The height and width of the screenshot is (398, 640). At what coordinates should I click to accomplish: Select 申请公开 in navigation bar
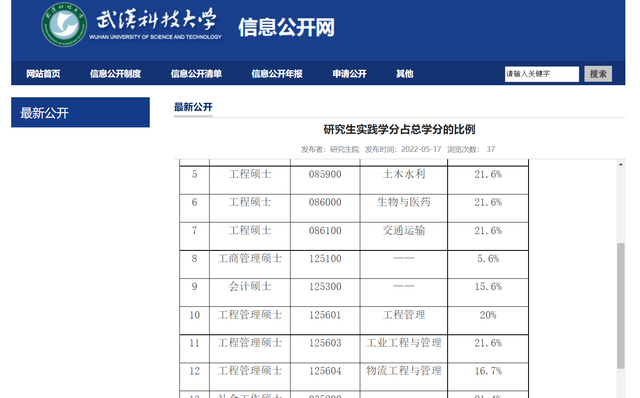[349, 74]
